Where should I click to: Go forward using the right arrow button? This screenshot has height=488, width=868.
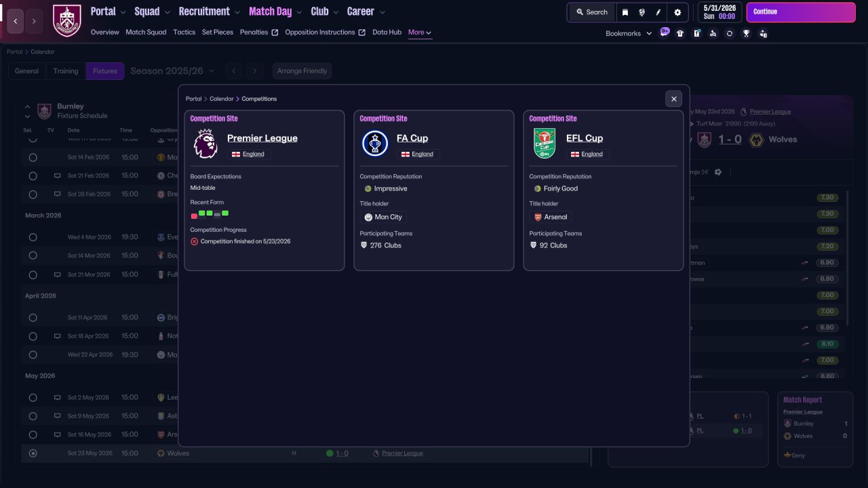(34, 22)
